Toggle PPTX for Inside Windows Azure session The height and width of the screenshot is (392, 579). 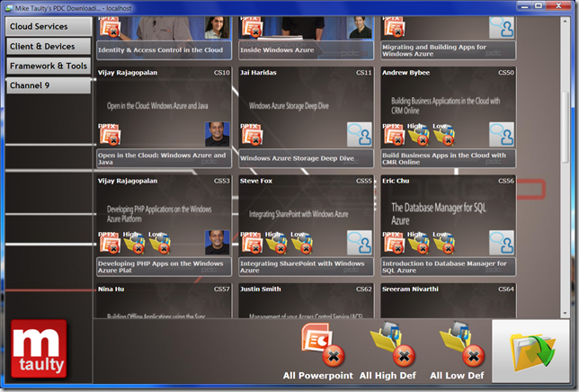coord(252,27)
